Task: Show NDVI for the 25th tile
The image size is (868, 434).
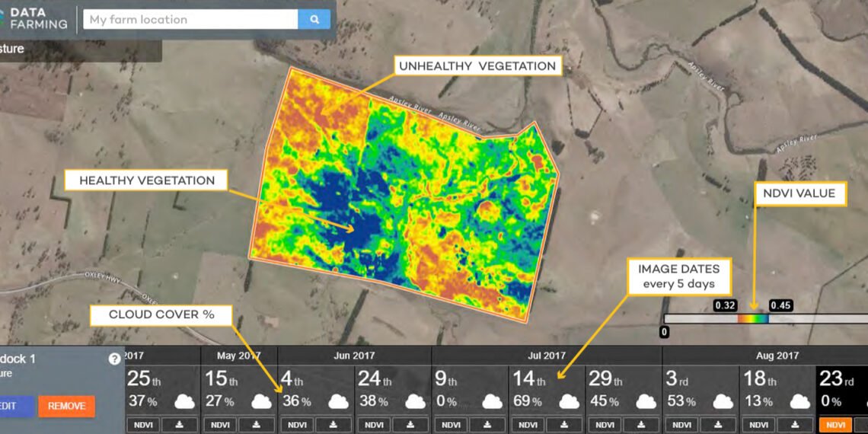Action: [x=143, y=425]
